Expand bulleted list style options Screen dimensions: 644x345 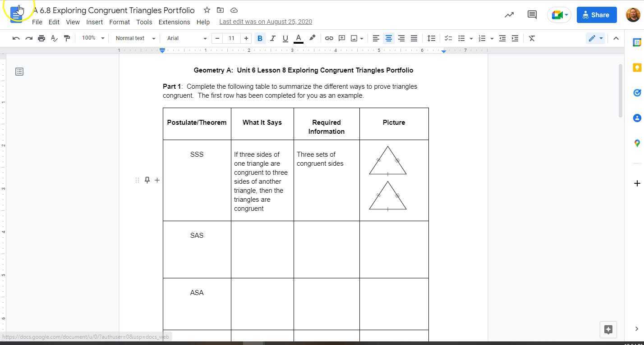(x=471, y=38)
